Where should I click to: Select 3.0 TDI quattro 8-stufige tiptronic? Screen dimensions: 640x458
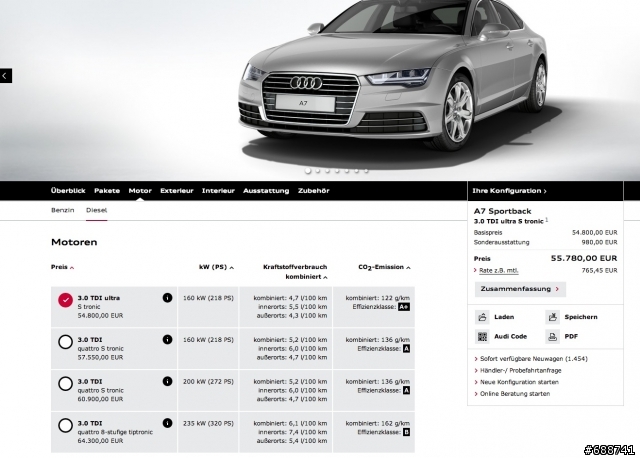(x=65, y=425)
